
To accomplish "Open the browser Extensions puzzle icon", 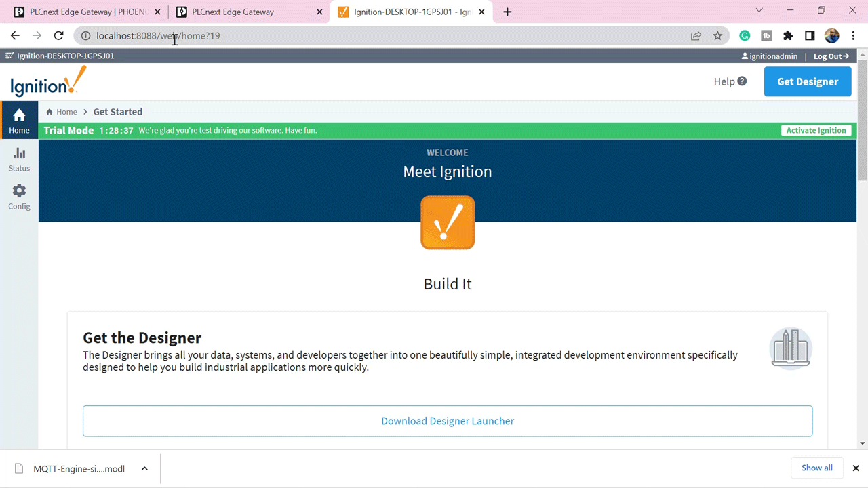I will click(x=788, y=36).
